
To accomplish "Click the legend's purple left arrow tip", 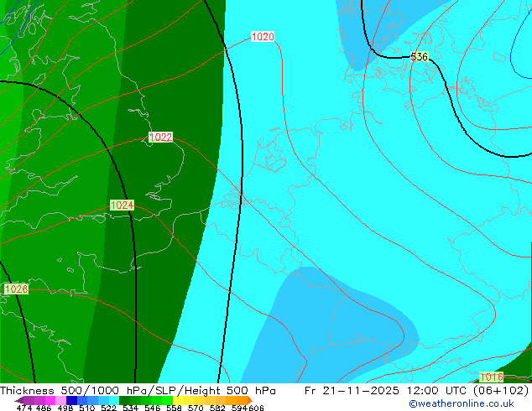I will (x=19, y=401).
